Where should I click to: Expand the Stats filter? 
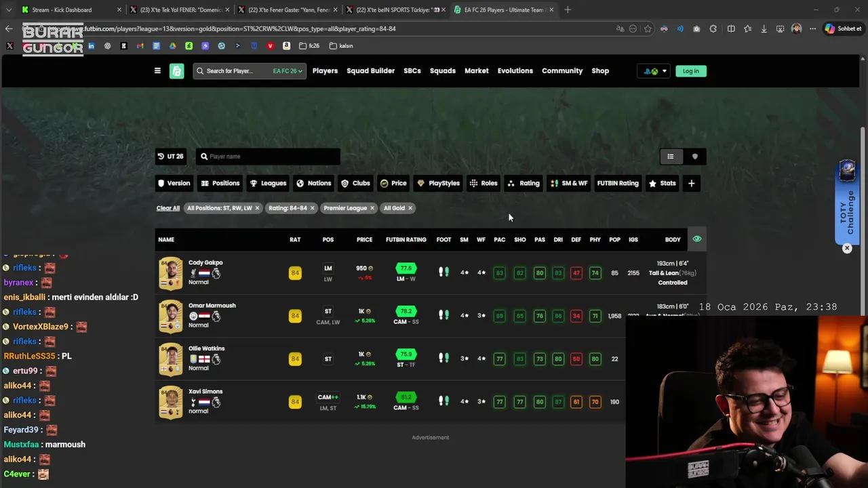pyautogui.click(x=662, y=183)
